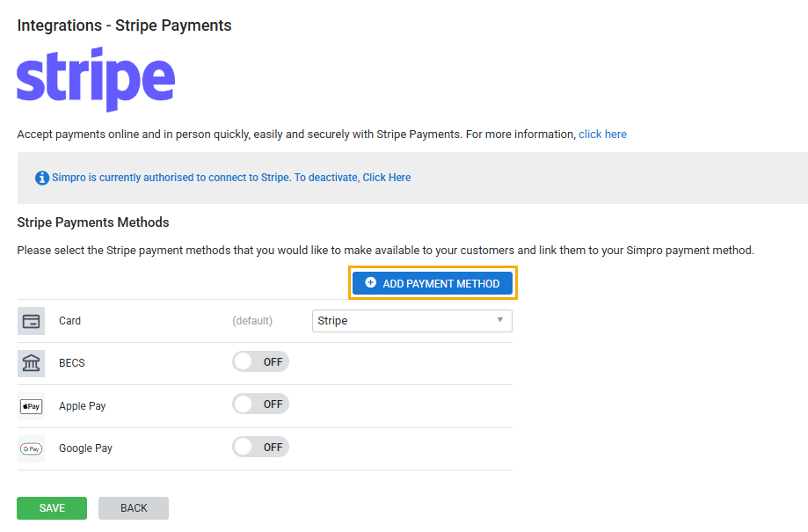Click the Google Pay icon
808x532 pixels.
tap(32, 448)
